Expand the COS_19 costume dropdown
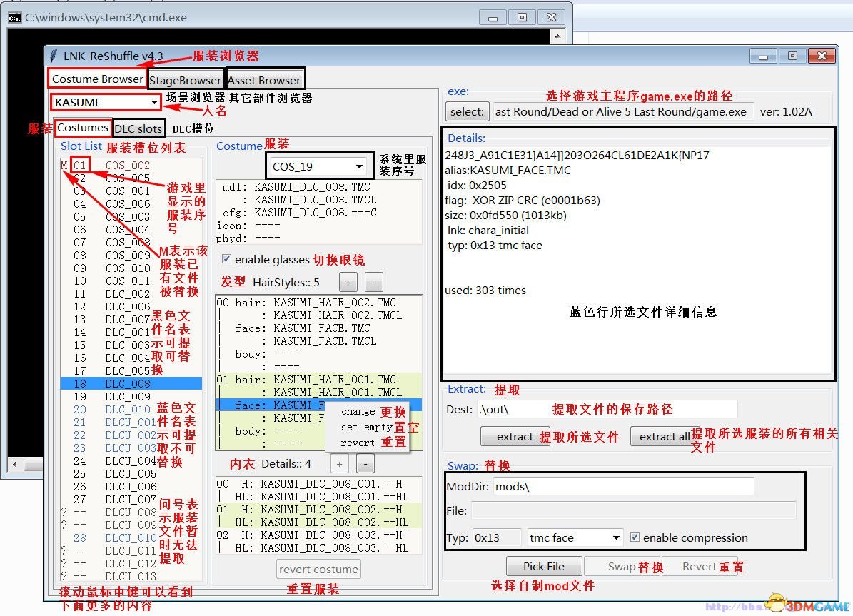 (x=319, y=166)
